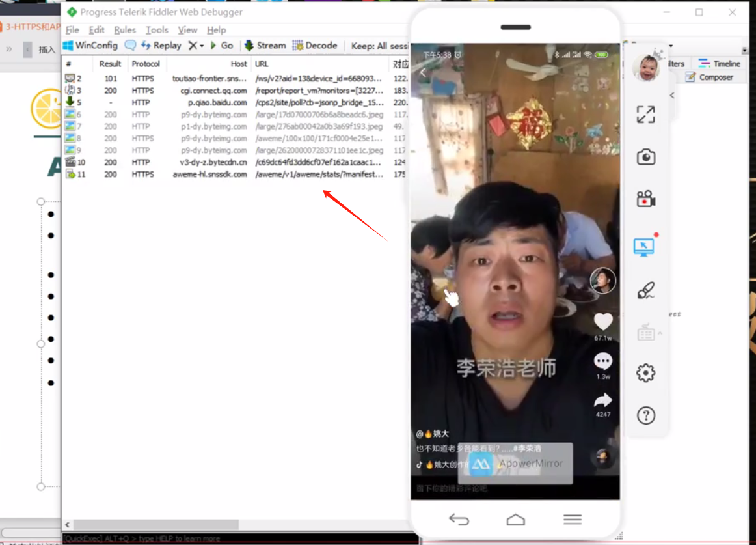Select session 9 p9-dy.byteimg.com HTTP row
Viewport: 756px width, 545px height.
[236, 150]
